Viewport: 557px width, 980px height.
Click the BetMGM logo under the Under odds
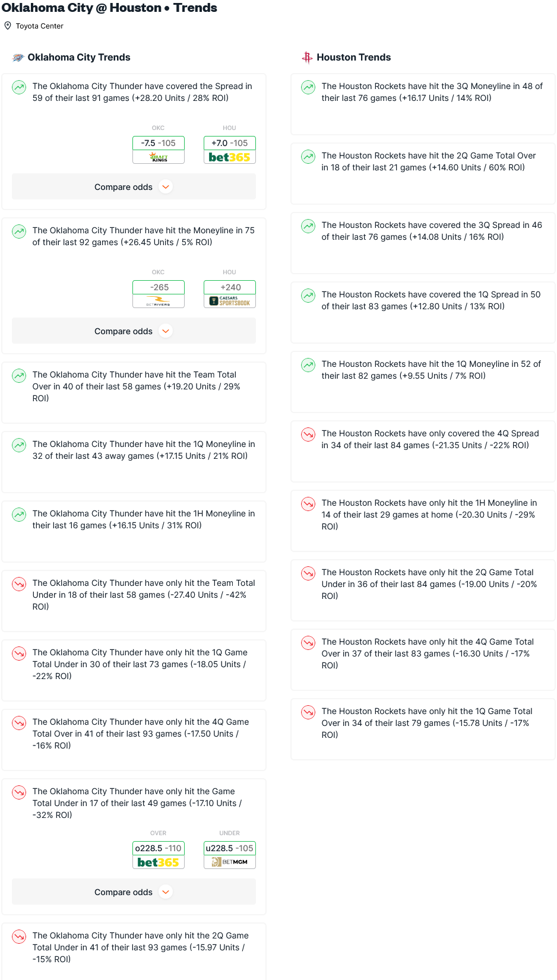[230, 862]
